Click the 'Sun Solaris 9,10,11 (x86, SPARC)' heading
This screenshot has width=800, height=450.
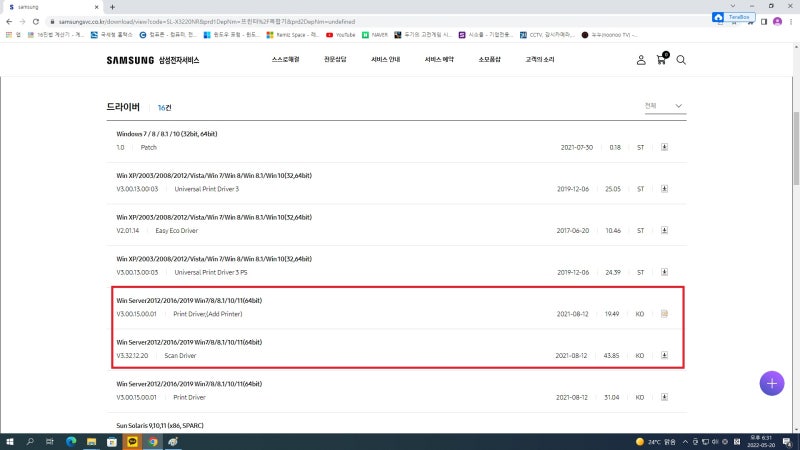click(160, 426)
